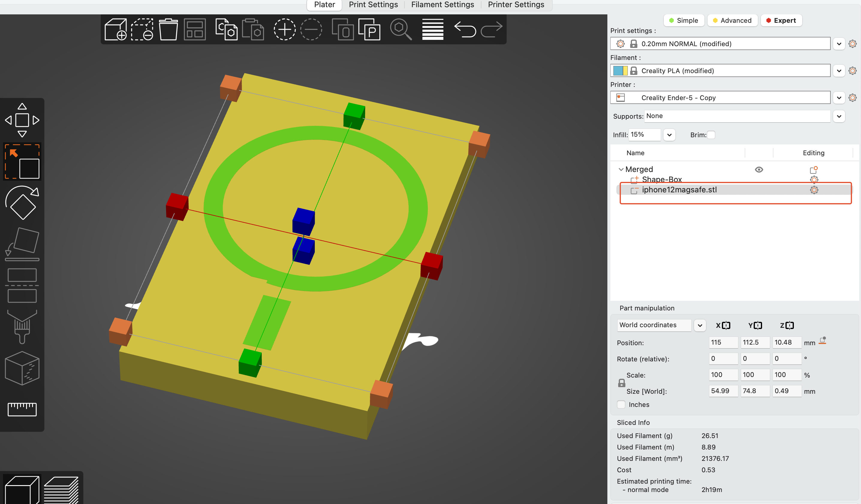Edit print settings preset gear icon
This screenshot has width=861, height=504.
point(853,44)
